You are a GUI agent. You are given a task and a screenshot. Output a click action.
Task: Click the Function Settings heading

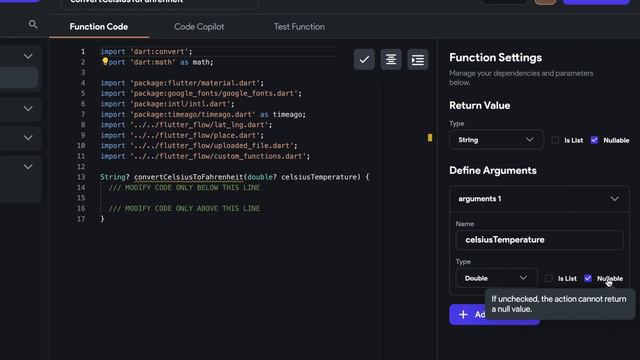pyautogui.click(x=496, y=58)
